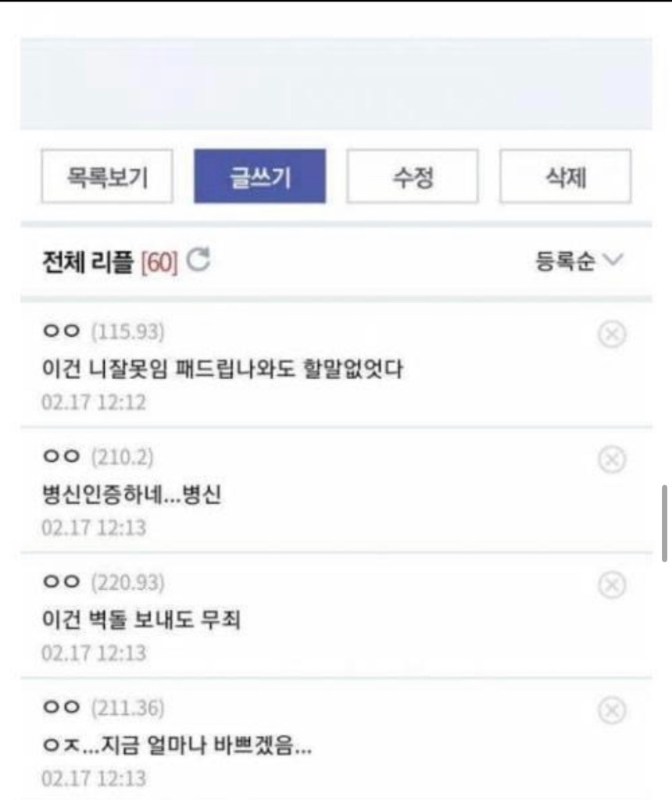672x800 pixels.
Task: Click the vertical scrollbar thumb
Action: (x=664, y=523)
